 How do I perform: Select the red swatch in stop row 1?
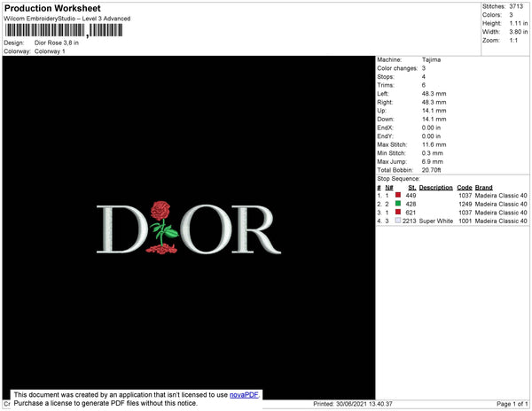(x=398, y=195)
